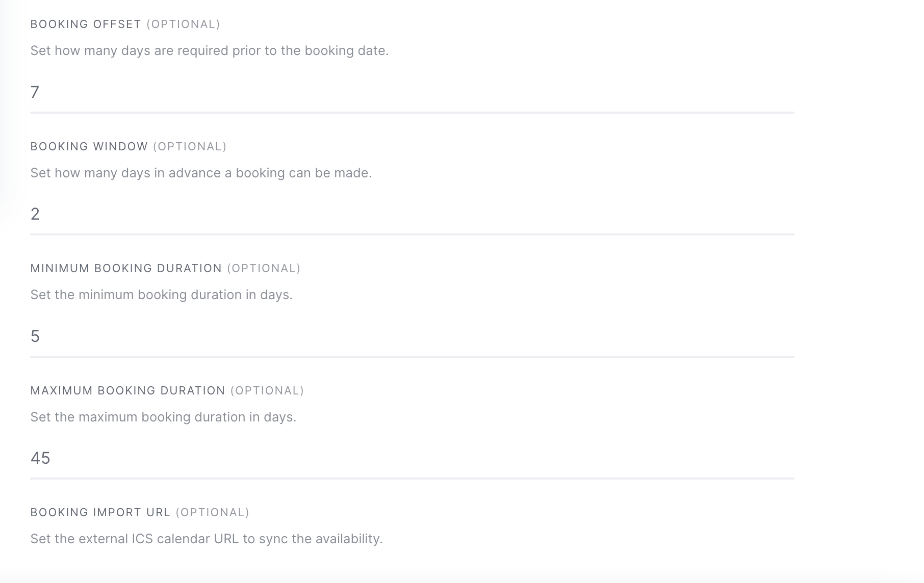This screenshot has height=583, width=924.
Task: Click the (OPTIONAL) tag beside Maximum Booking Duration
Action: (x=267, y=391)
